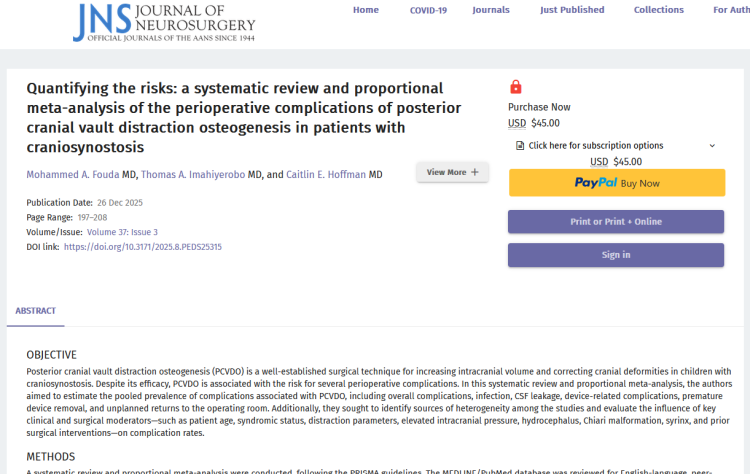Click the Page Range: label
750x474 pixels.
click(49, 218)
